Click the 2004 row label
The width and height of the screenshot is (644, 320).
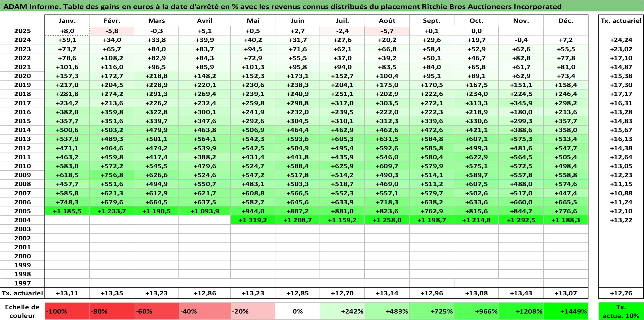coord(23,220)
